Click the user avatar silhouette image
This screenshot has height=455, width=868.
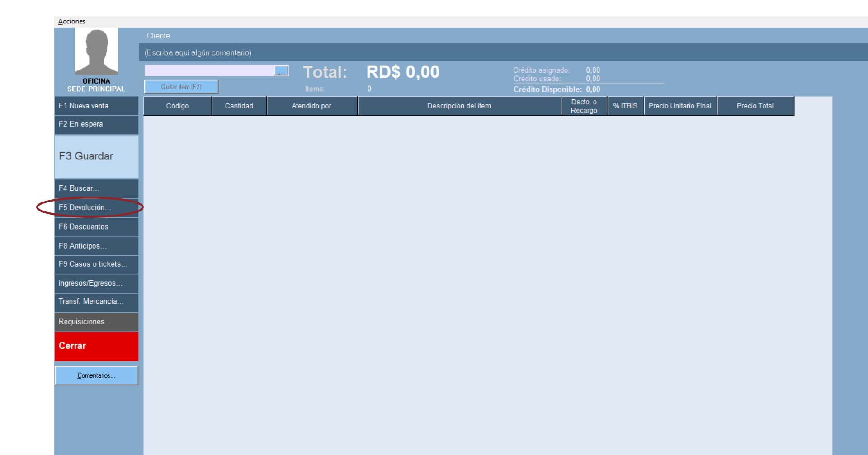[96, 52]
